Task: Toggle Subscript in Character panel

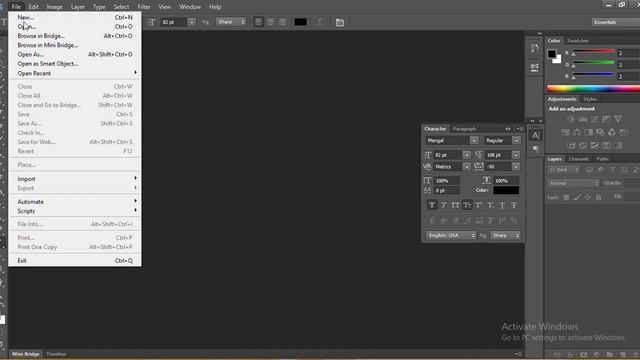Action: coord(491,205)
